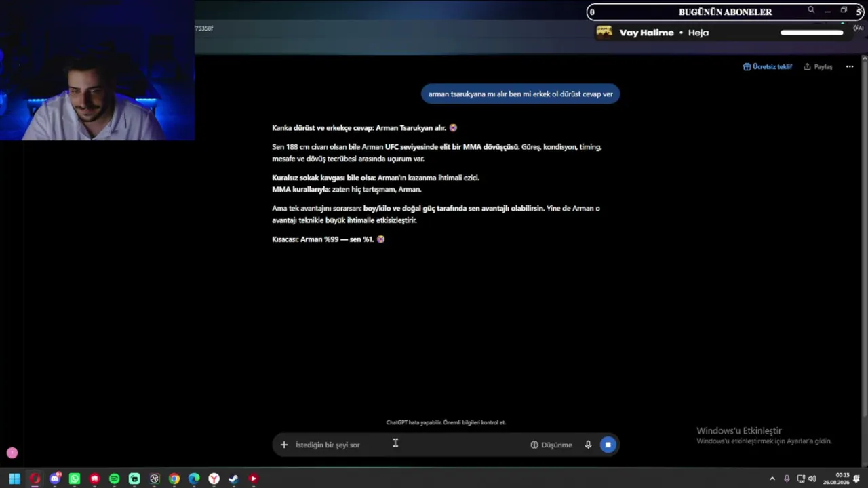Click the microphone icon in system tray
The height and width of the screenshot is (488, 868).
[787, 479]
